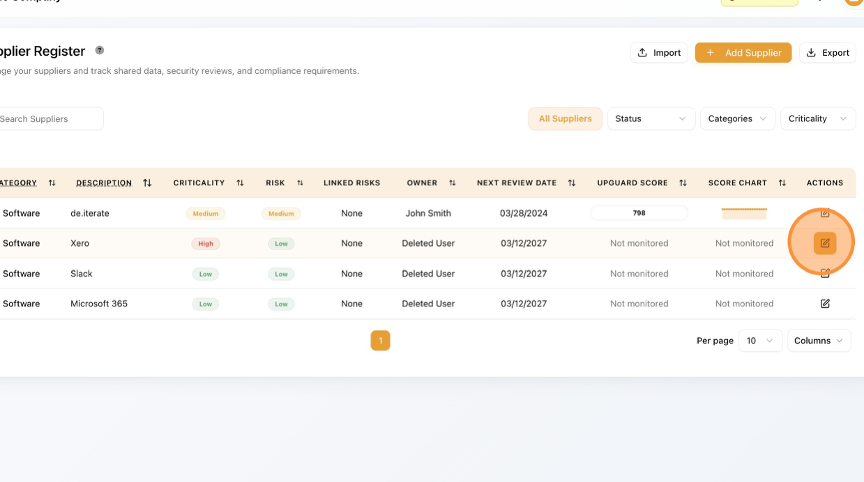Click the Search Suppliers input field
This screenshot has width=864, height=482.
tap(48, 119)
